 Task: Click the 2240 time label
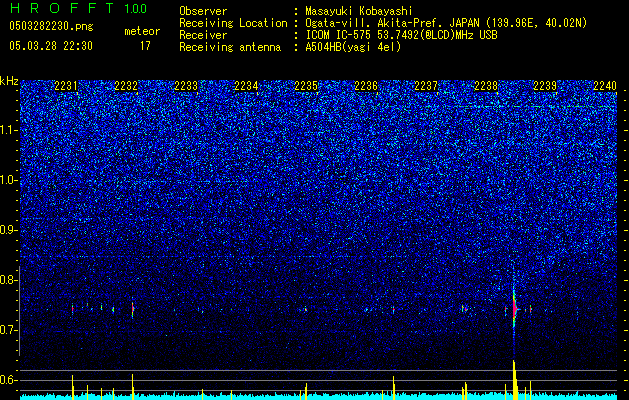605,86
